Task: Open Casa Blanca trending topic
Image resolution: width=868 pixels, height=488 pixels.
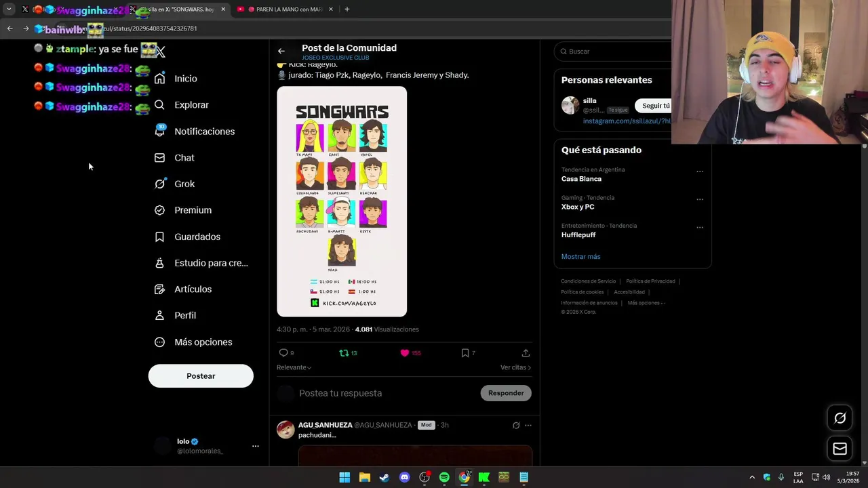Action: coord(581,179)
